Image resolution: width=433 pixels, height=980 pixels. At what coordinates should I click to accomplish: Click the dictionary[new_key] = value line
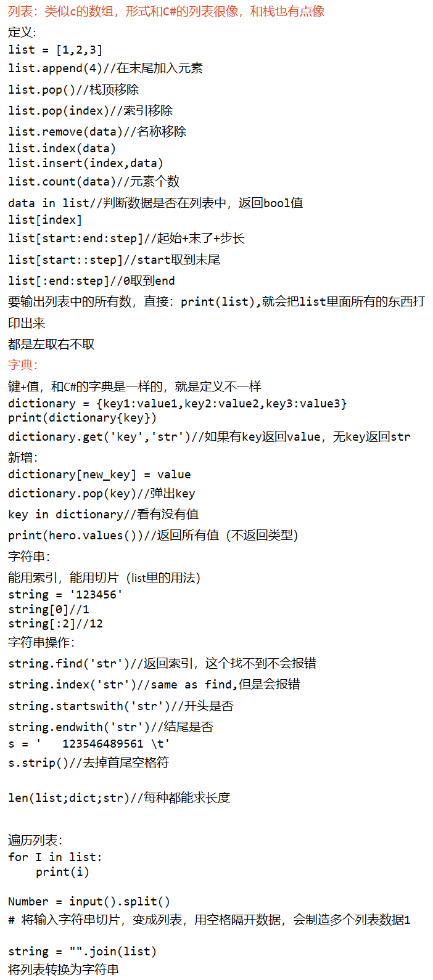click(x=99, y=475)
